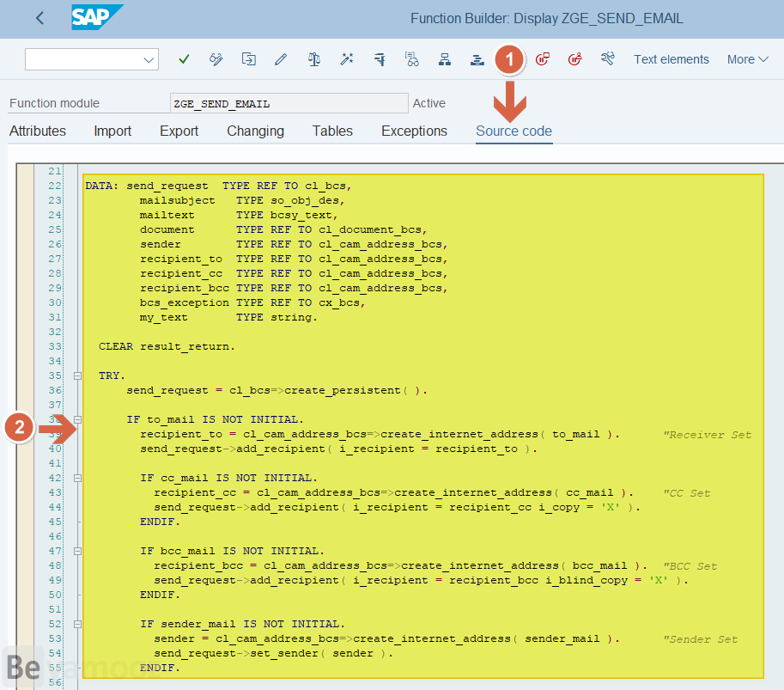
Task: Click the pencil Change icon
Action: point(281,59)
